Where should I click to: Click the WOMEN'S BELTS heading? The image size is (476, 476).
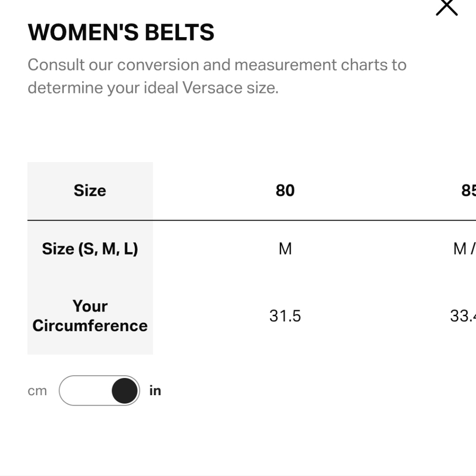pos(121,32)
